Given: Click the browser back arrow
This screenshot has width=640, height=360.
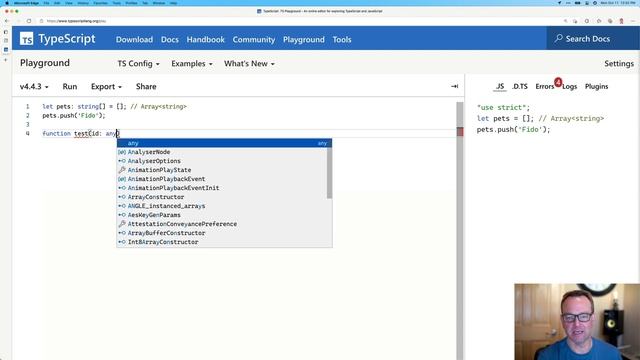Looking at the screenshot, I should 7,21.
